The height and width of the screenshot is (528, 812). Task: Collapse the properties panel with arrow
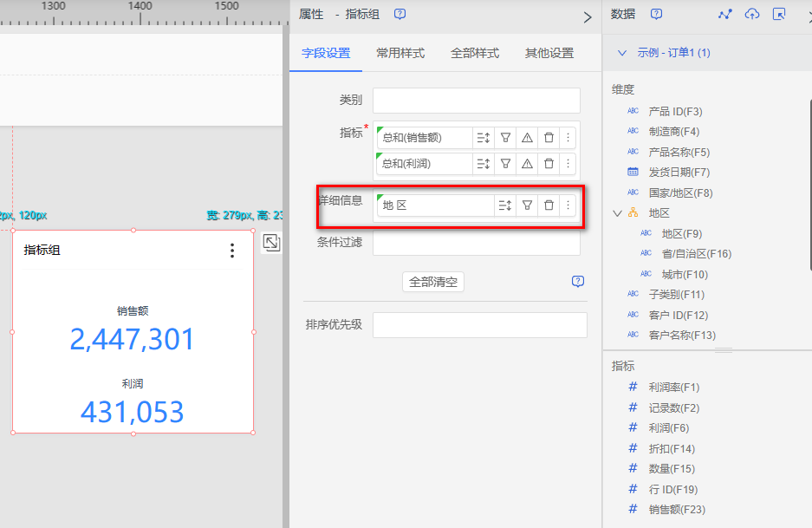587,16
